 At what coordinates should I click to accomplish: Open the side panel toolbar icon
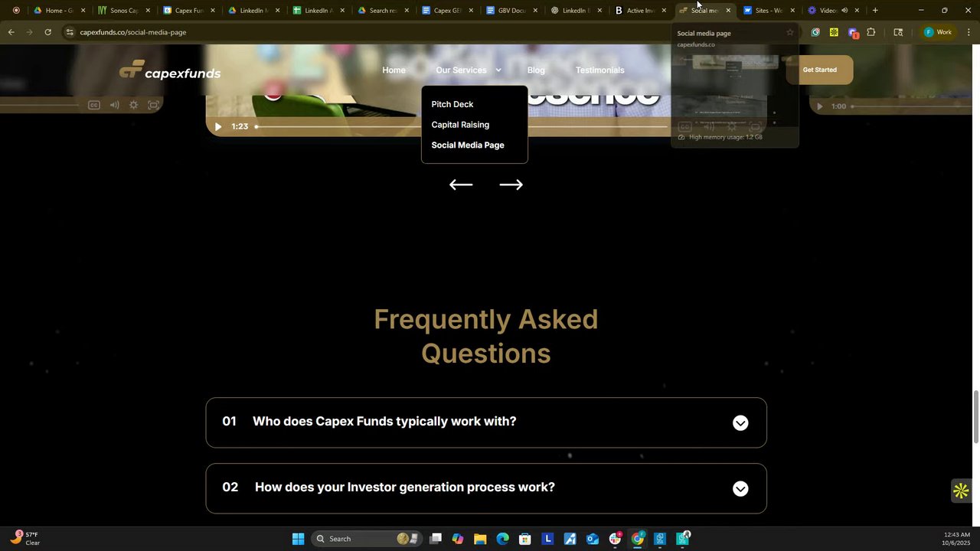898,32
